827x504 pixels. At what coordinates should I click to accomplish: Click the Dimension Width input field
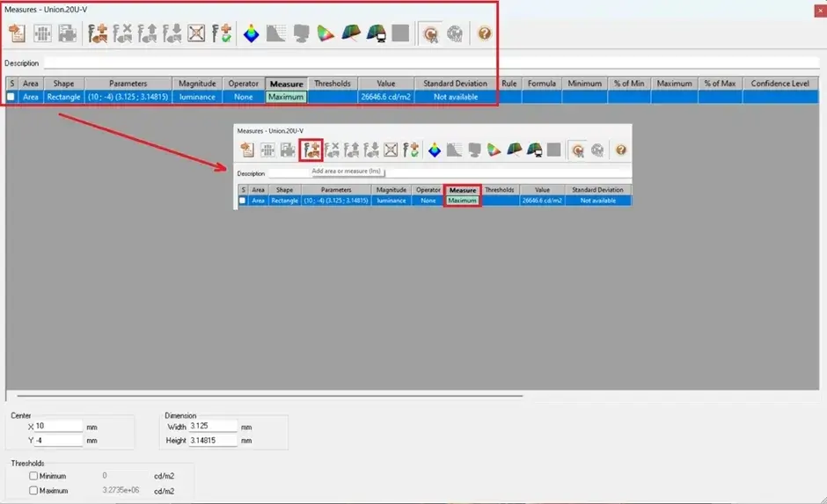(213, 426)
